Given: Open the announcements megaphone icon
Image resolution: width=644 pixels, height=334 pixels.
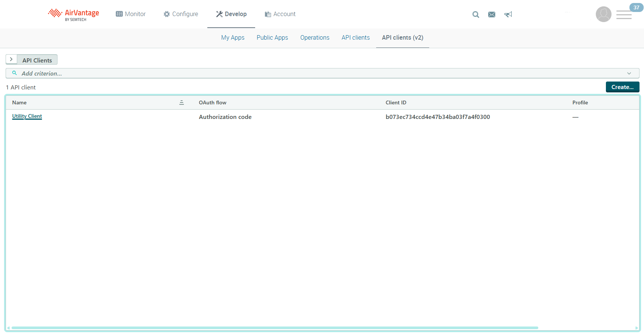Looking at the screenshot, I should click(x=508, y=15).
